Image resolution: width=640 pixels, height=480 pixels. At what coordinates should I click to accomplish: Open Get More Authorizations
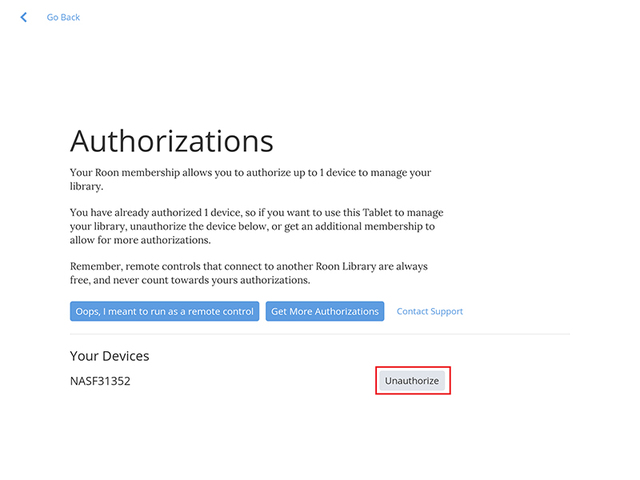coord(325,311)
